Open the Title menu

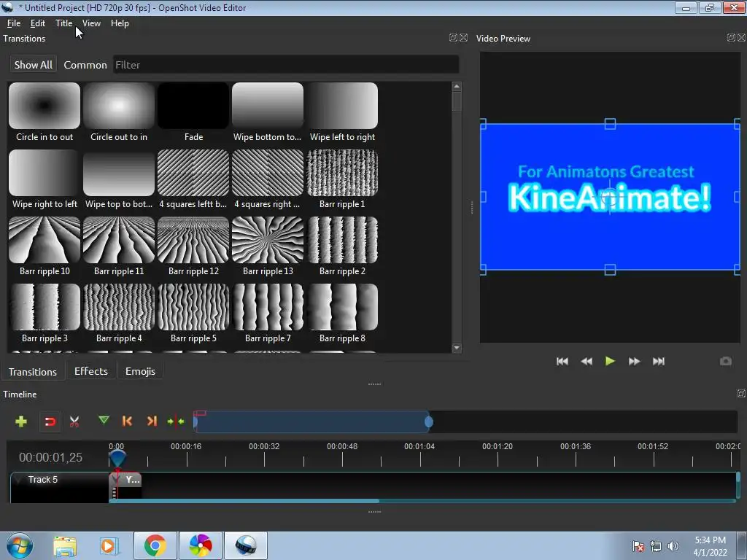[64, 23]
